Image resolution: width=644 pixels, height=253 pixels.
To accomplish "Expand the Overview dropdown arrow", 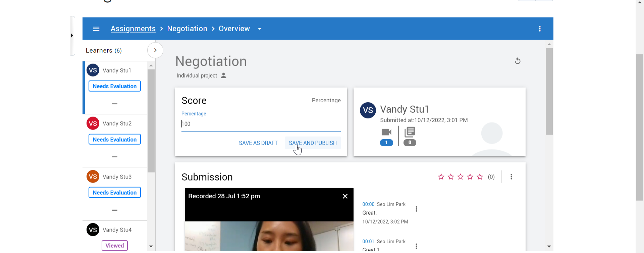I will click(x=260, y=29).
